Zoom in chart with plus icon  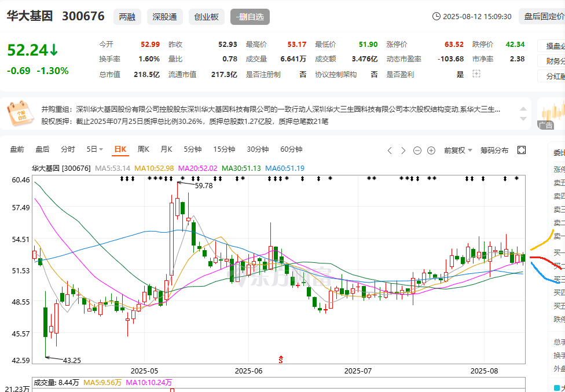pos(431,151)
